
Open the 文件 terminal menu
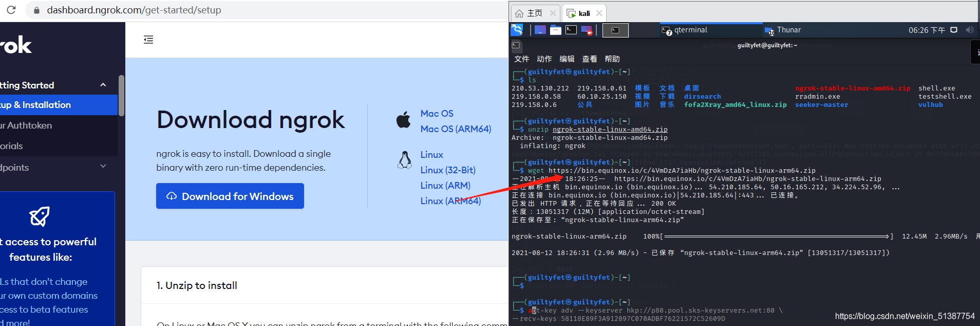pos(521,59)
